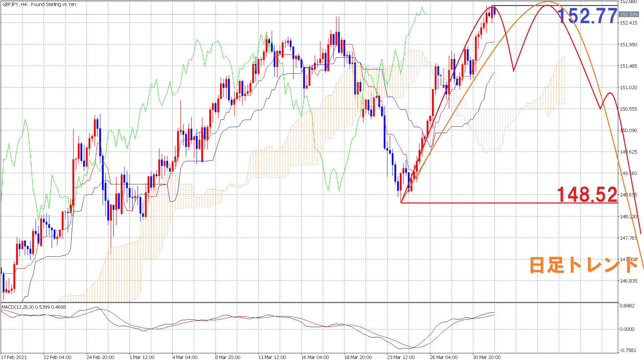The width and height of the screenshot is (644, 362).
Task: Click the blue 152.77 price annotation
Action: coord(587,16)
